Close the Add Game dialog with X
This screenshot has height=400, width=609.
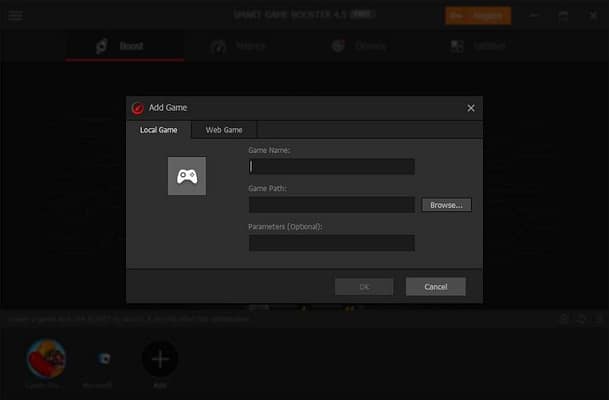pos(471,108)
